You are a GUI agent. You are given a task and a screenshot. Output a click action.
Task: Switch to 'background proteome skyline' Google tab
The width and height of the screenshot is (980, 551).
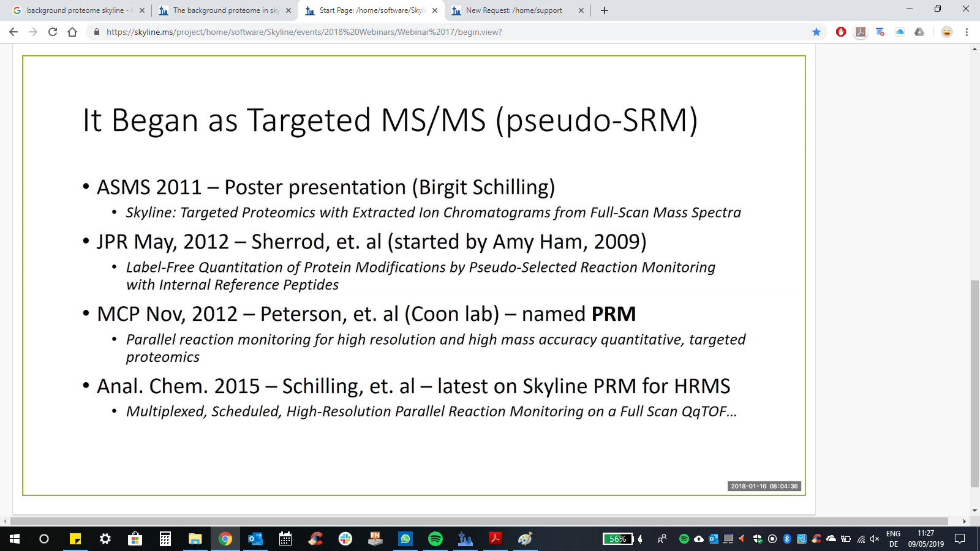[75, 10]
